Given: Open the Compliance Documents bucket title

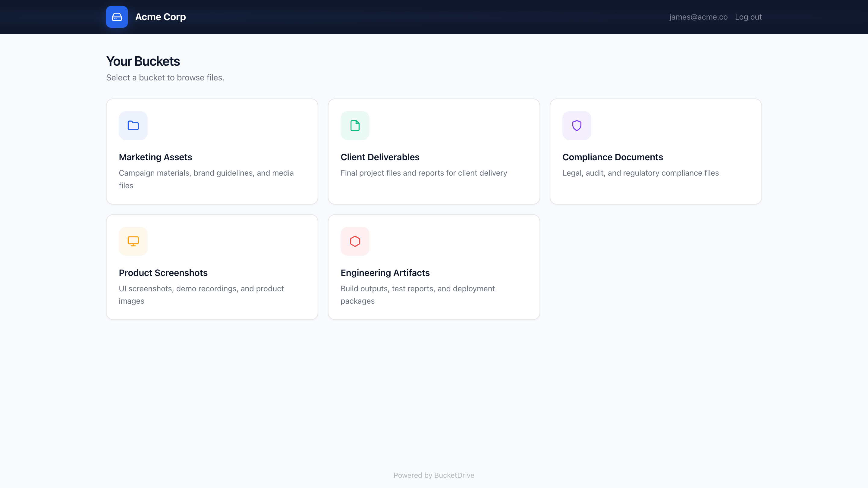Looking at the screenshot, I should click(x=612, y=157).
